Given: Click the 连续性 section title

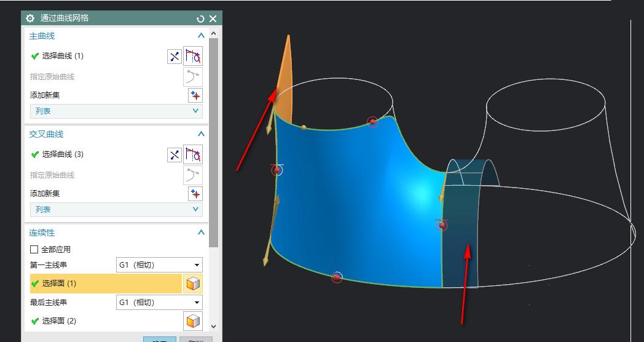Looking at the screenshot, I should (x=42, y=233).
